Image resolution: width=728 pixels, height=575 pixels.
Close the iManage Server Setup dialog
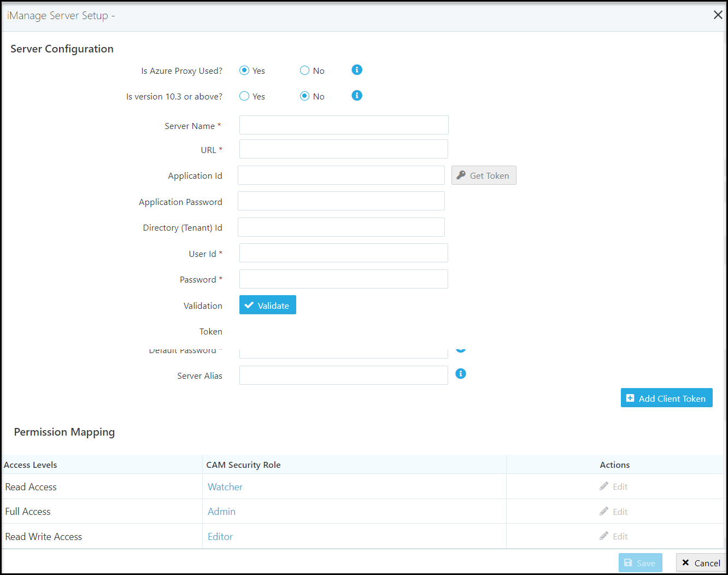718,15
